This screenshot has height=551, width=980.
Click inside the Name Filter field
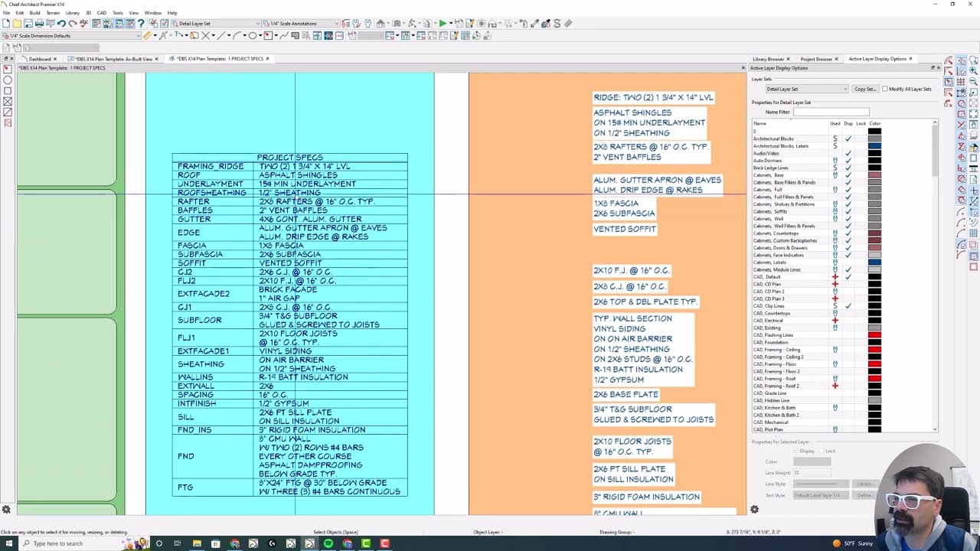[831, 112]
